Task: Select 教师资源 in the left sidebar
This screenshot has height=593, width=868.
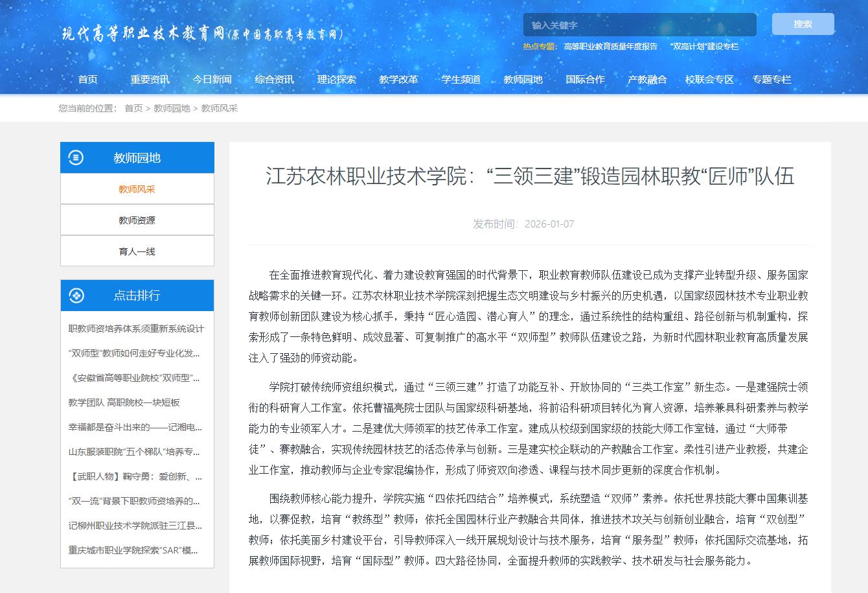Action: pyautogui.click(x=137, y=220)
